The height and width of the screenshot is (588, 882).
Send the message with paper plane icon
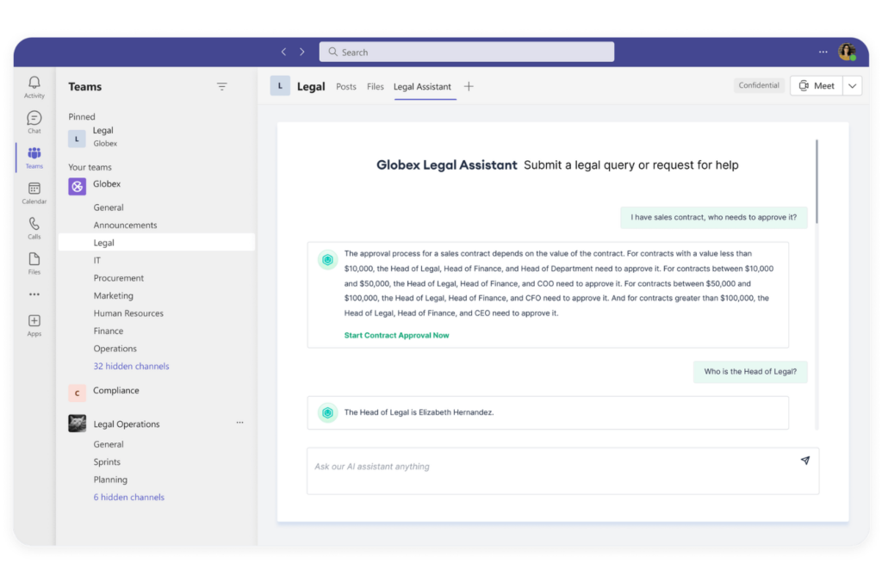[805, 461]
